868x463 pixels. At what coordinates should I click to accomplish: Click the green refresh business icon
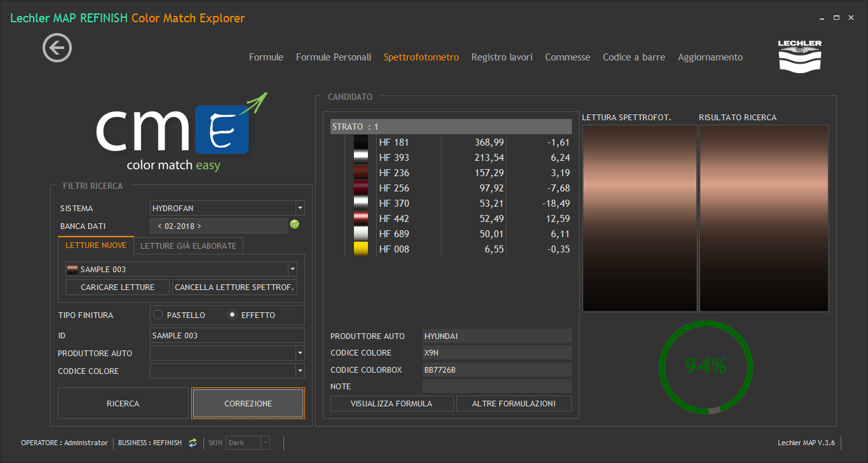pos(193,443)
